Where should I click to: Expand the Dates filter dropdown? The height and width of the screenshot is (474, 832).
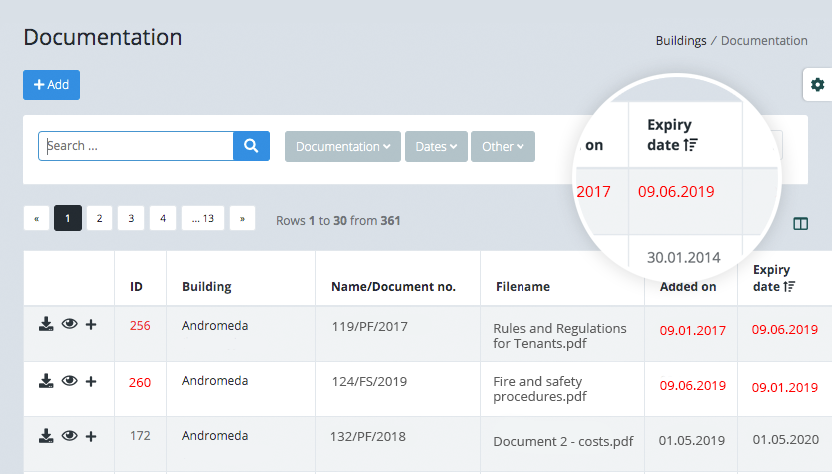click(436, 146)
